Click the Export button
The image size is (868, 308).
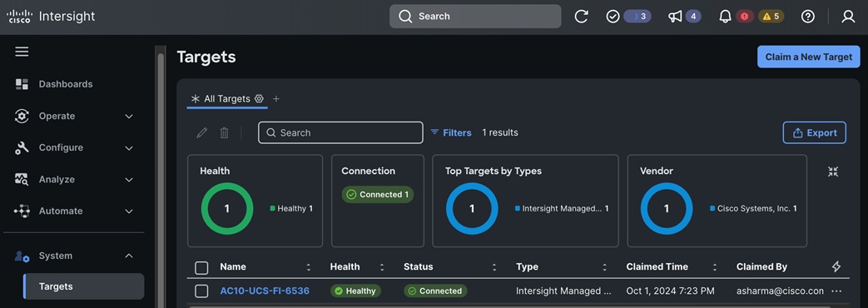[x=814, y=133]
